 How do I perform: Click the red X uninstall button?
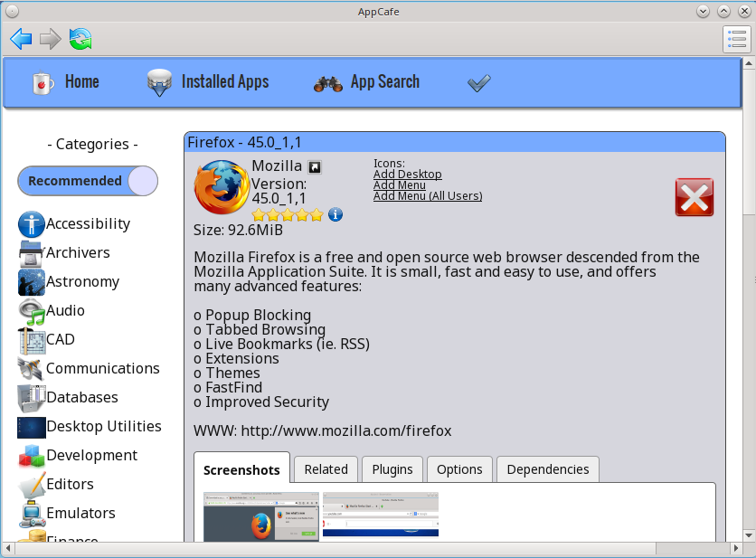[695, 197]
